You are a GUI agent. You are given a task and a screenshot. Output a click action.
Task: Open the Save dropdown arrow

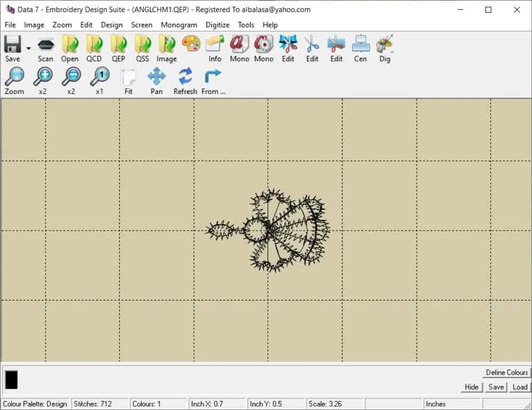[28, 49]
